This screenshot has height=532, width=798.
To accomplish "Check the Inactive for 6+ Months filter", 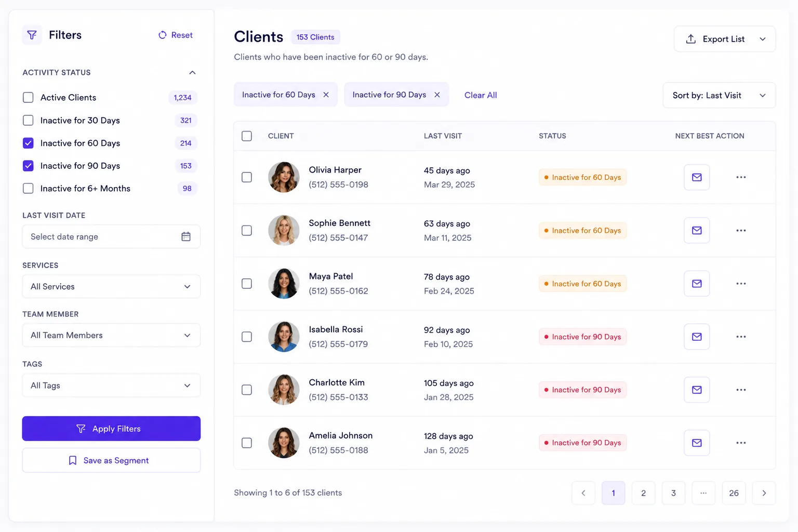I will point(28,188).
